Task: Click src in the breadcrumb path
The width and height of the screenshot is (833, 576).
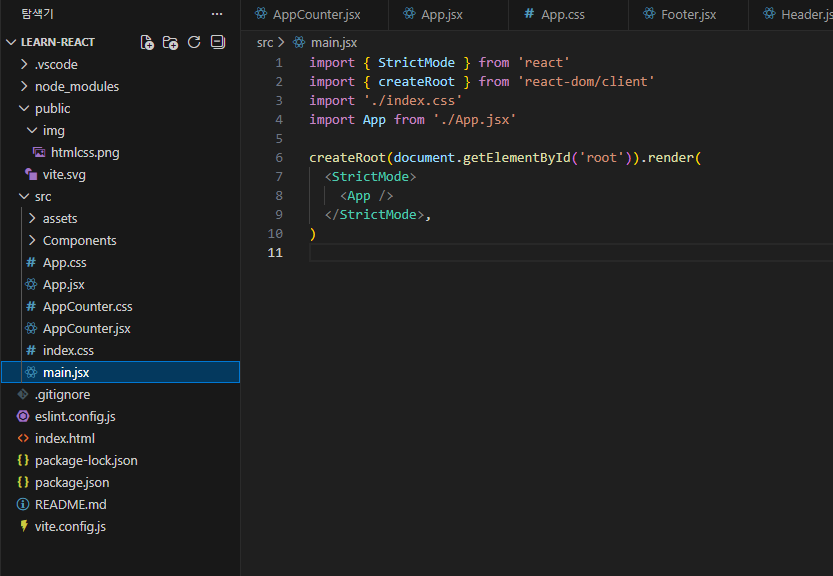Action: [x=264, y=42]
